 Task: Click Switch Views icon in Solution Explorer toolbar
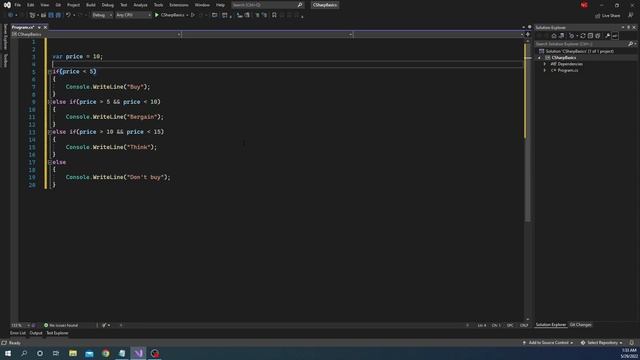point(562,36)
